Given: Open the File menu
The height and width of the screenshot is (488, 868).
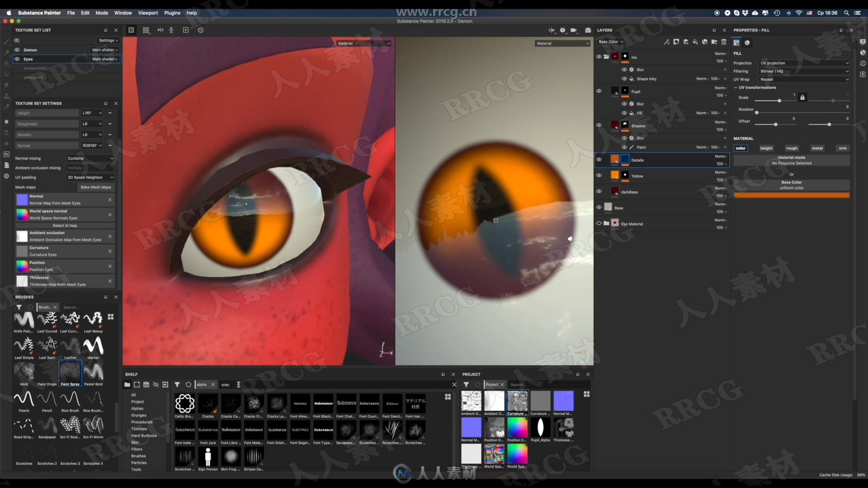Looking at the screenshot, I should (71, 13).
